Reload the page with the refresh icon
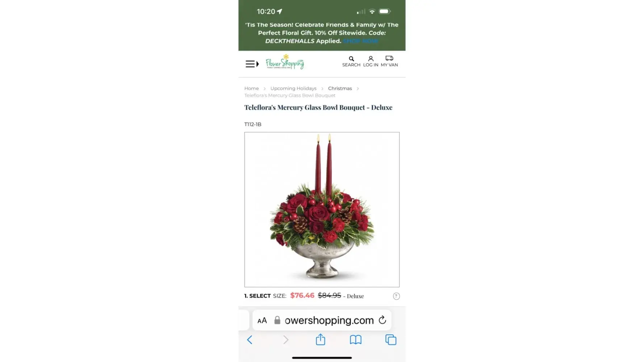 click(382, 320)
